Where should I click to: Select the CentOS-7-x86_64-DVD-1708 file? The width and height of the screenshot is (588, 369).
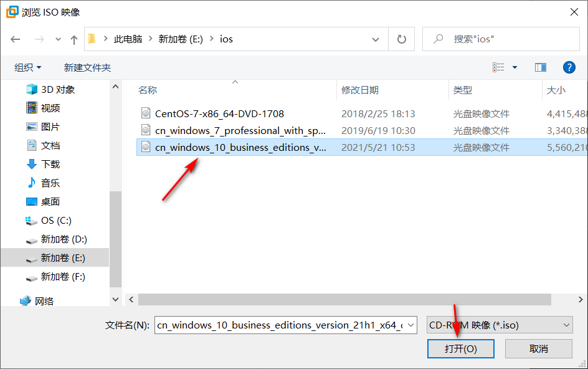219,113
